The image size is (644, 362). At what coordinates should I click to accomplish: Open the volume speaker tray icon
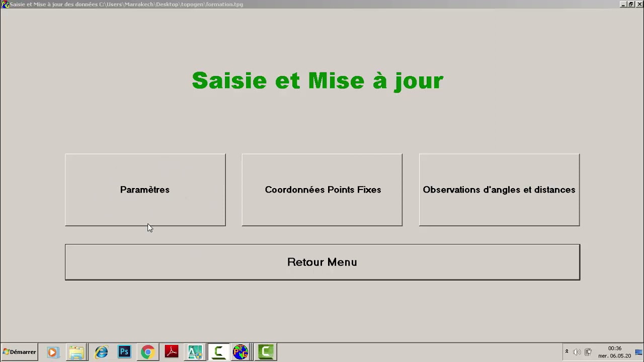[x=577, y=352]
